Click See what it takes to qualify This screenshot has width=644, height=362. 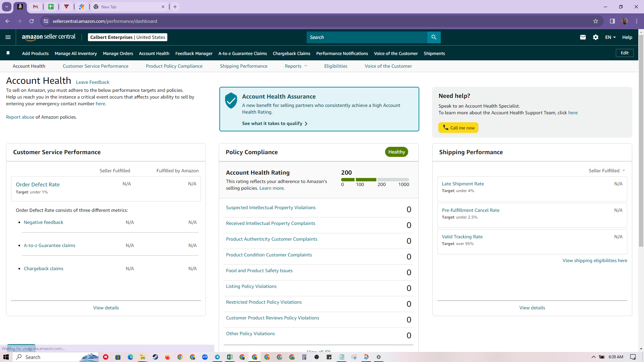[x=275, y=123]
